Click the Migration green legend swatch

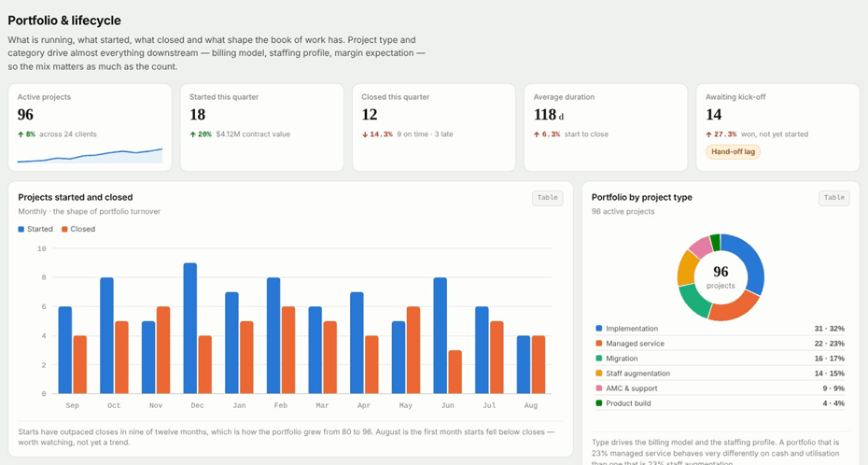click(598, 359)
